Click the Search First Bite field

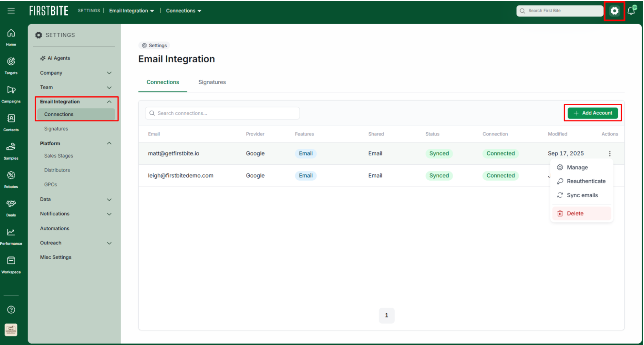click(x=560, y=11)
